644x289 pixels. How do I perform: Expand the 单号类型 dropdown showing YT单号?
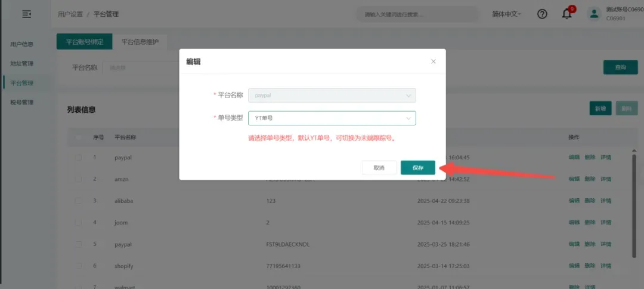point(332,118)
